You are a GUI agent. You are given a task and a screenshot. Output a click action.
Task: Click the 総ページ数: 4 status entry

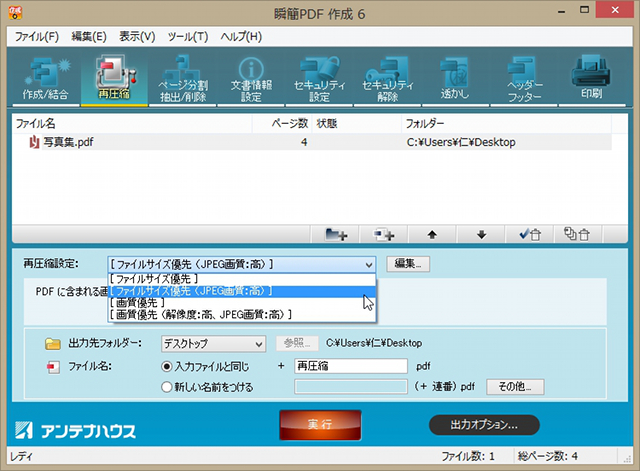point(548,456)
